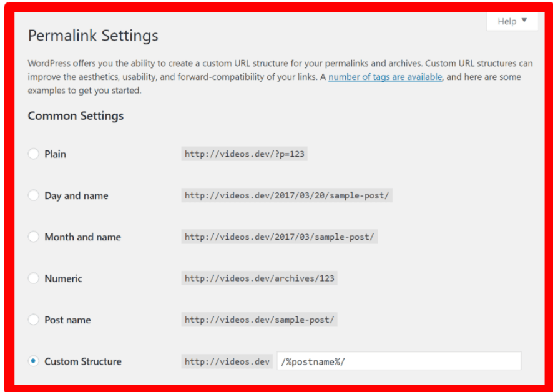553x392 pixels.
Task: Choose the Month and name option
Action: (x=34, y=237)
